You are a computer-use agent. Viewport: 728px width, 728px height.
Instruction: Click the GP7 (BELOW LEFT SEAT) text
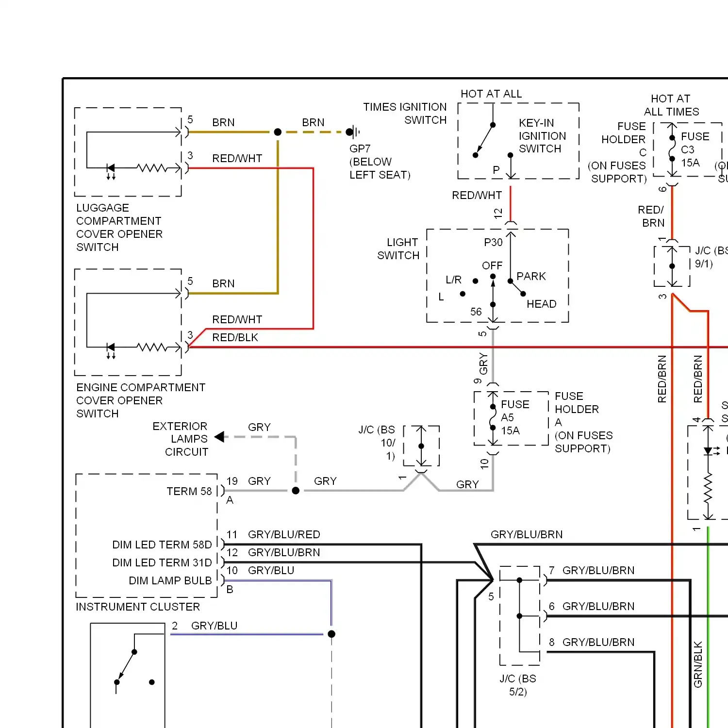pos(380,162)
